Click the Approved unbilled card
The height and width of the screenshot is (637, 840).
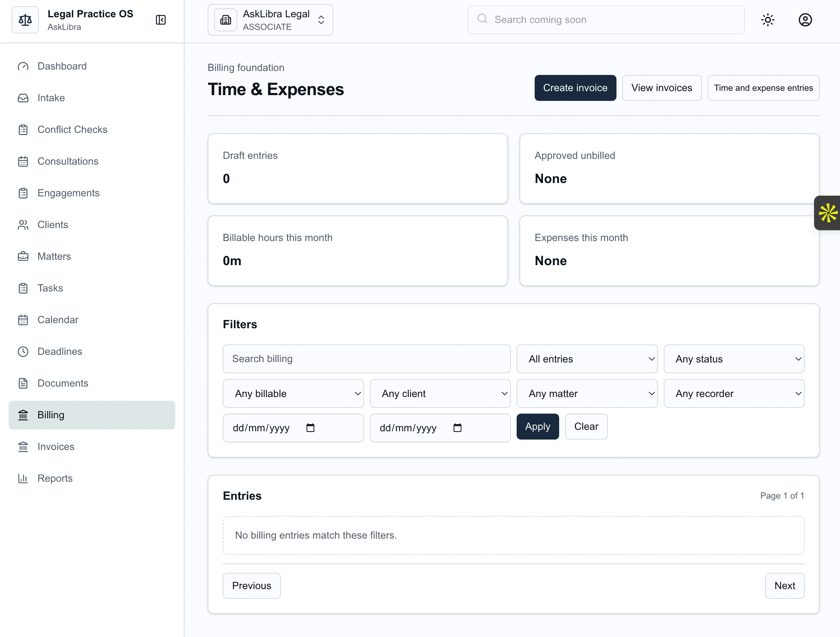point(669,169)
